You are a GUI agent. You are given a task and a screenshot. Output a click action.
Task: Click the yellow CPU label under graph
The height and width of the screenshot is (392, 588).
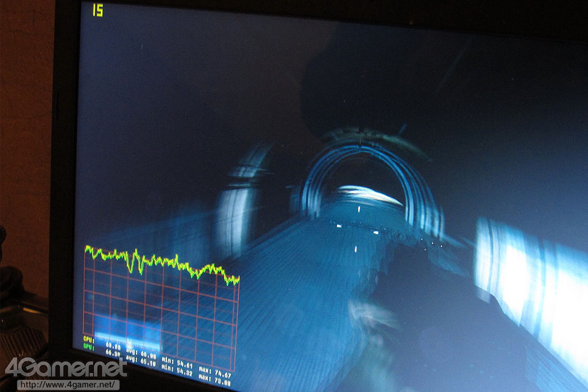coord(89,339)
